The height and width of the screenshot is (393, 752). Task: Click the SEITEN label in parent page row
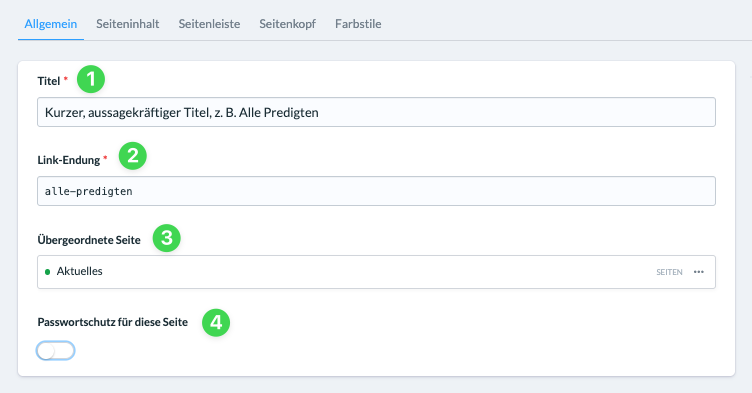(669, 272)
